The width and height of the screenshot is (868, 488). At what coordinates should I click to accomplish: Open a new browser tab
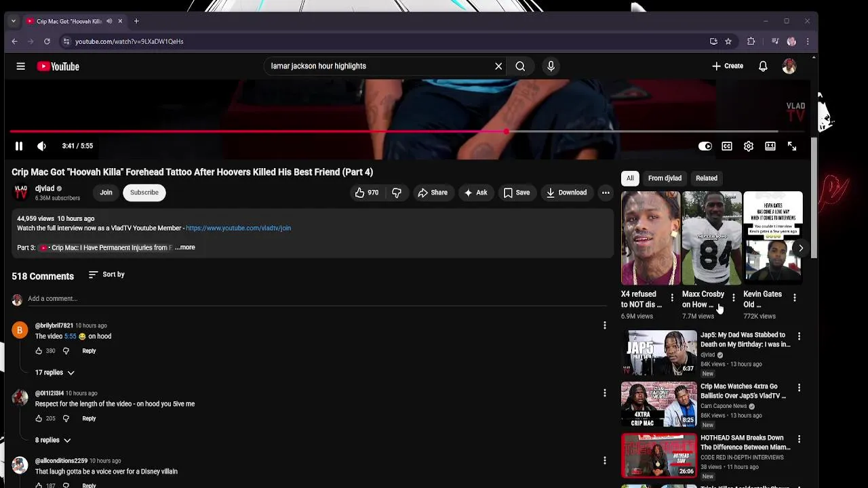(136, 21)
